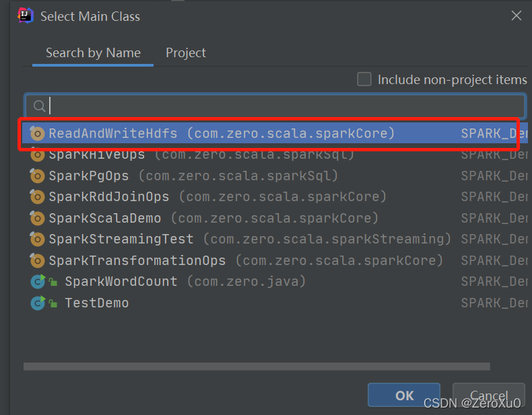
Task: Click the IntelliJ IDEA logo in title bar
Action: click(26, 15)
